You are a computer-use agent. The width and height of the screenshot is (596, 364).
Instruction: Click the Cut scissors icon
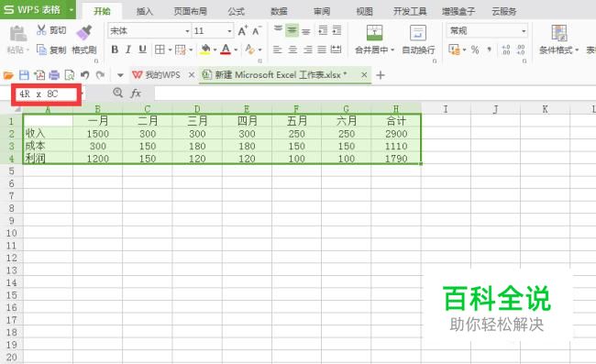41,30
